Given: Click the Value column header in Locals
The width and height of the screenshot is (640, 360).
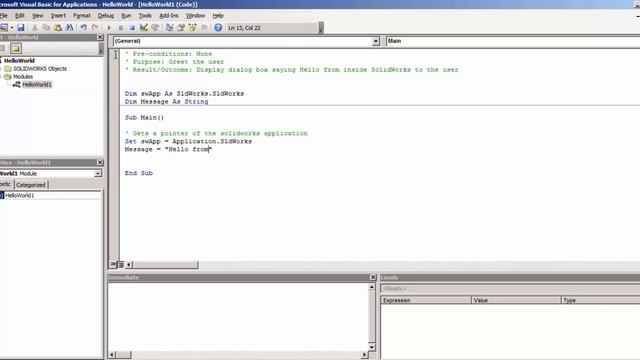Looking at the screenshot, I should click(516, 300).
